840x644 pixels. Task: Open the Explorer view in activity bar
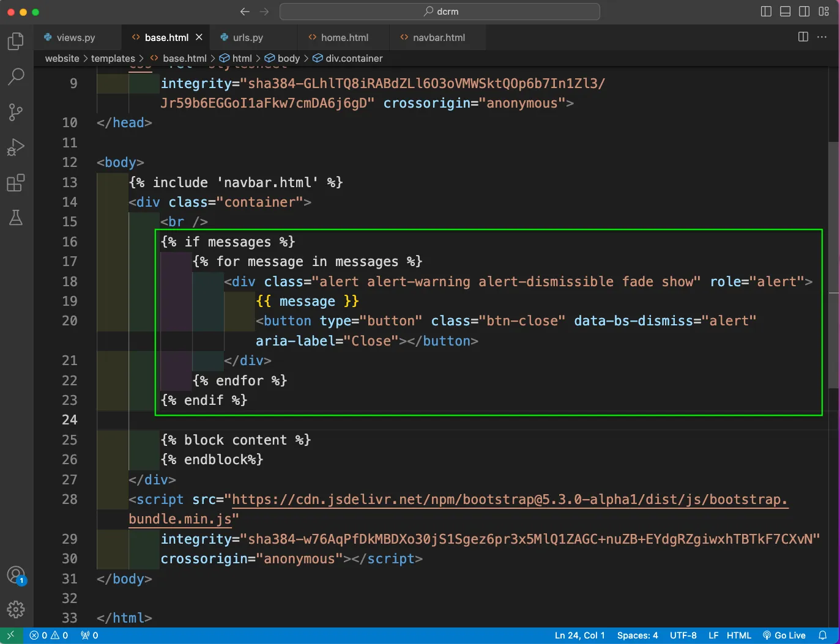click(x=16, y=41)
